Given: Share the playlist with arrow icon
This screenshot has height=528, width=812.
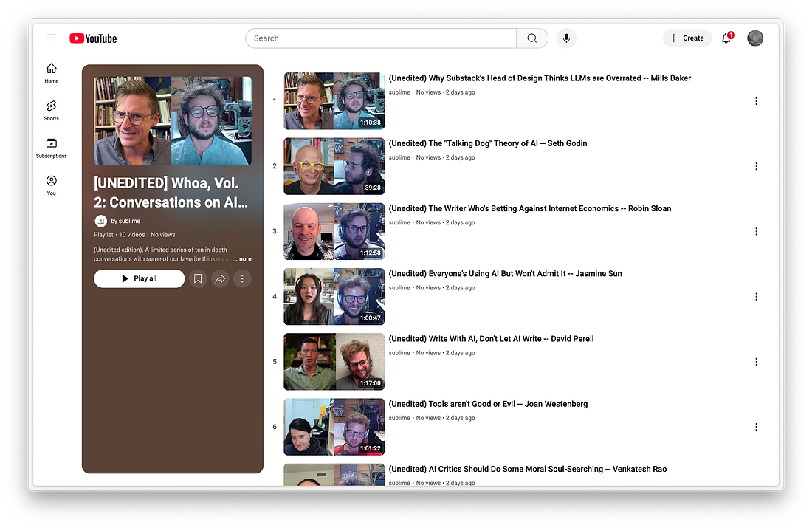Looking at the screenshot, I should coord(220,278).
